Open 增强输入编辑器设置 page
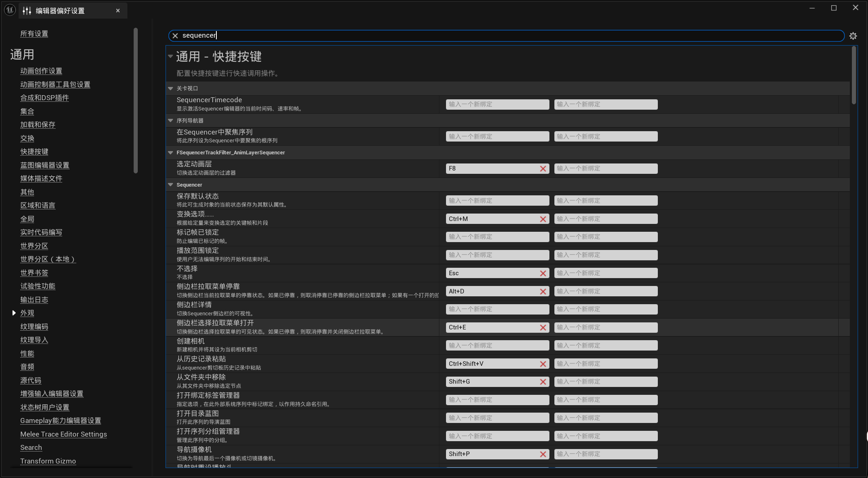This screenshot has width=868, height=478. click(52, 394)
